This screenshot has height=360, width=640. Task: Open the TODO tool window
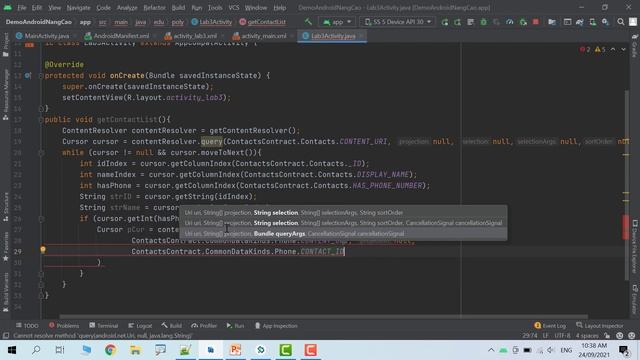(x=27, y=326)
